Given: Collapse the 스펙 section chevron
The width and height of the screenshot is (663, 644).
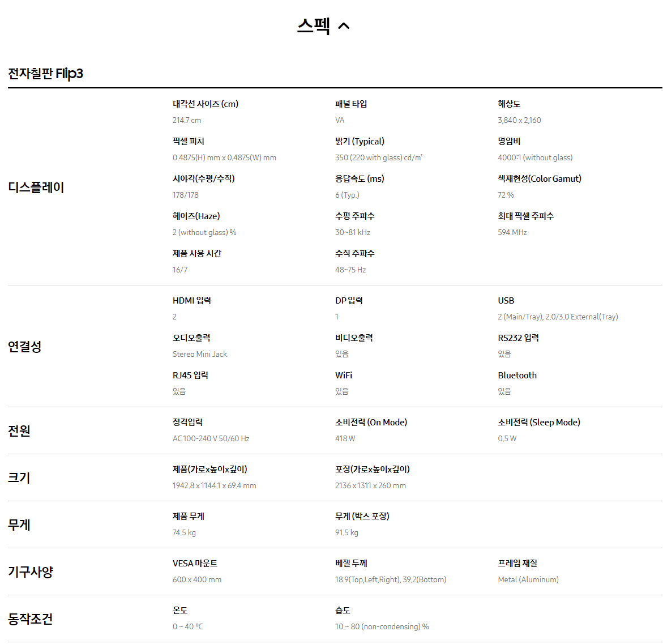Looking at the screenshot, I should pos(344,26).
